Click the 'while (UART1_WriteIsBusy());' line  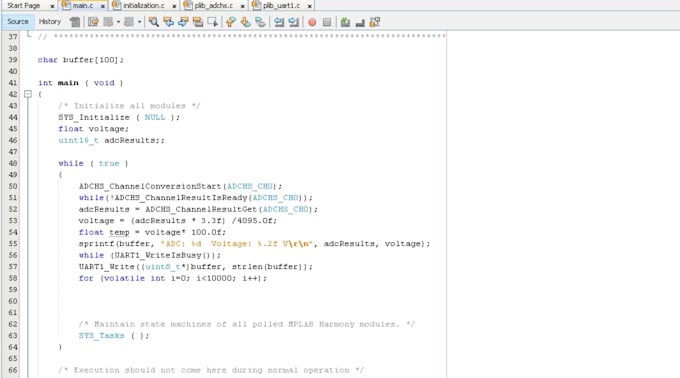pos(150,255)
